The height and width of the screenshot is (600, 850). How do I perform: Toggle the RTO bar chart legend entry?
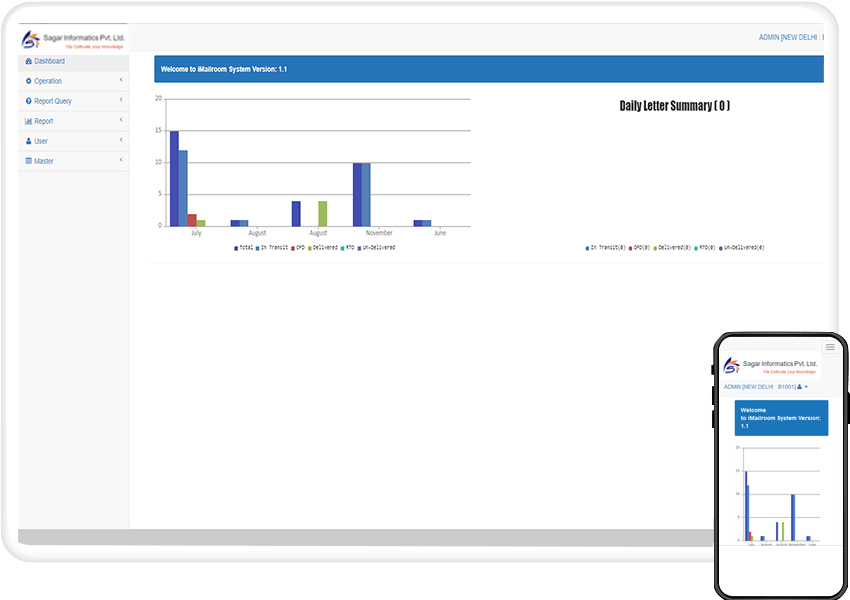(347, 248)
